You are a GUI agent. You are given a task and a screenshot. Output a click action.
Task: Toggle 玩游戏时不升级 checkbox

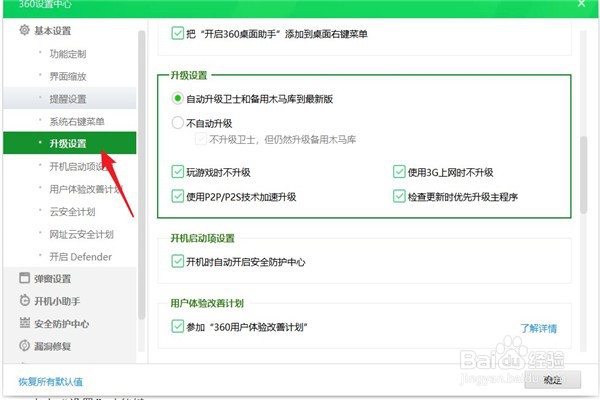click(177, 172)
